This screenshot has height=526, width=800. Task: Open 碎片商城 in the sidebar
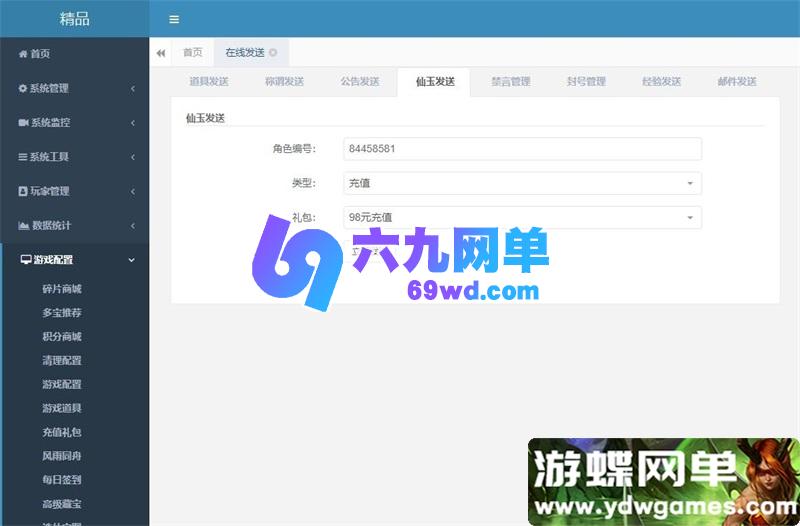[x=62, y=289]
